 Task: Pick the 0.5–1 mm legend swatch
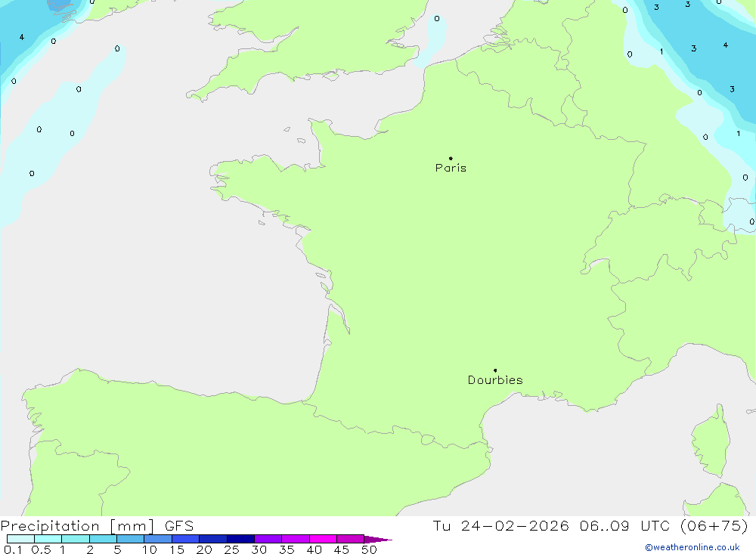tap(48, 539)
